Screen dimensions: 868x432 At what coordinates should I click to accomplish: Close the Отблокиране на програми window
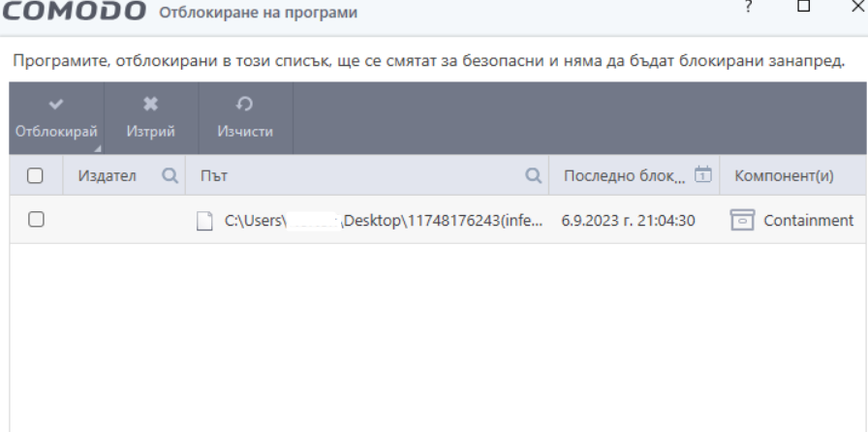858,6
